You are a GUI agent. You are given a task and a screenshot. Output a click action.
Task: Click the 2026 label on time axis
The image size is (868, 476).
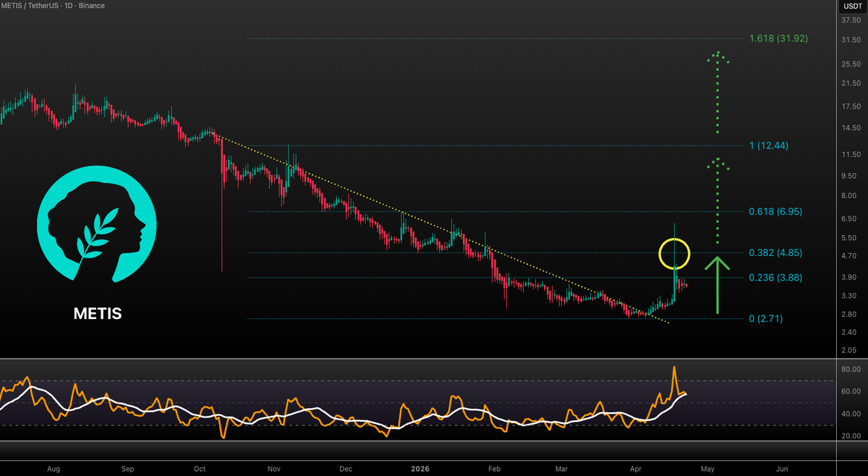tap(420, 469)
